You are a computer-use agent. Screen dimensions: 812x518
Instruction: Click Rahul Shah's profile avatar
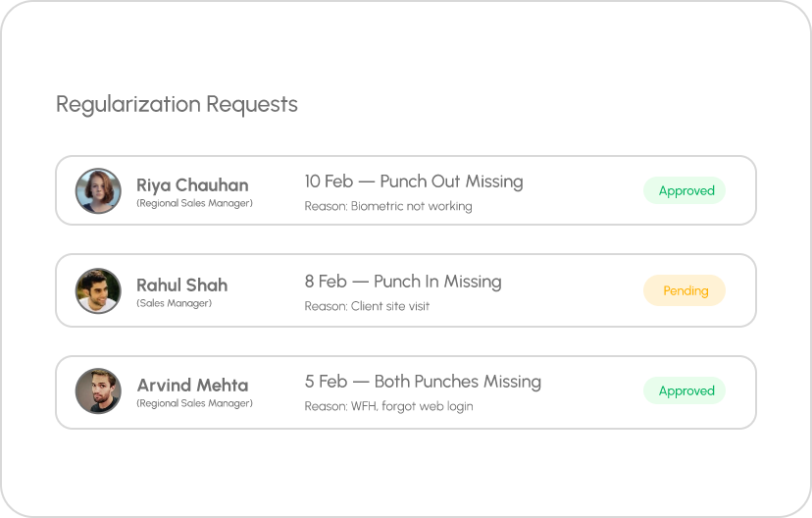pyautogui.click(x=98, y=291)
